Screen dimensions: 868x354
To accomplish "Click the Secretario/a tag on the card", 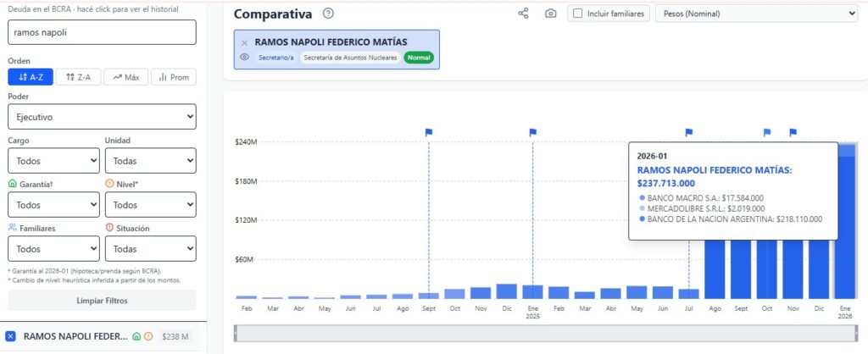I will pyautogui.click(x=275, y=58).
